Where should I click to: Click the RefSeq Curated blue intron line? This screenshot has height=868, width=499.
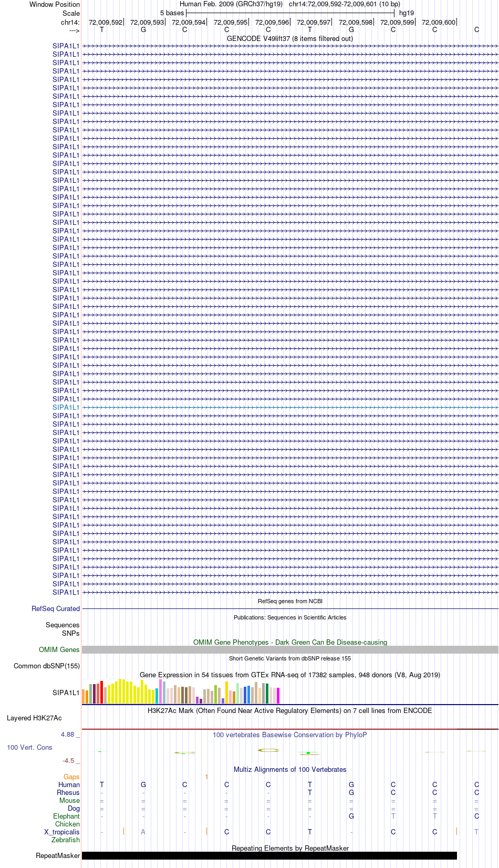click(x=290, y=608)
